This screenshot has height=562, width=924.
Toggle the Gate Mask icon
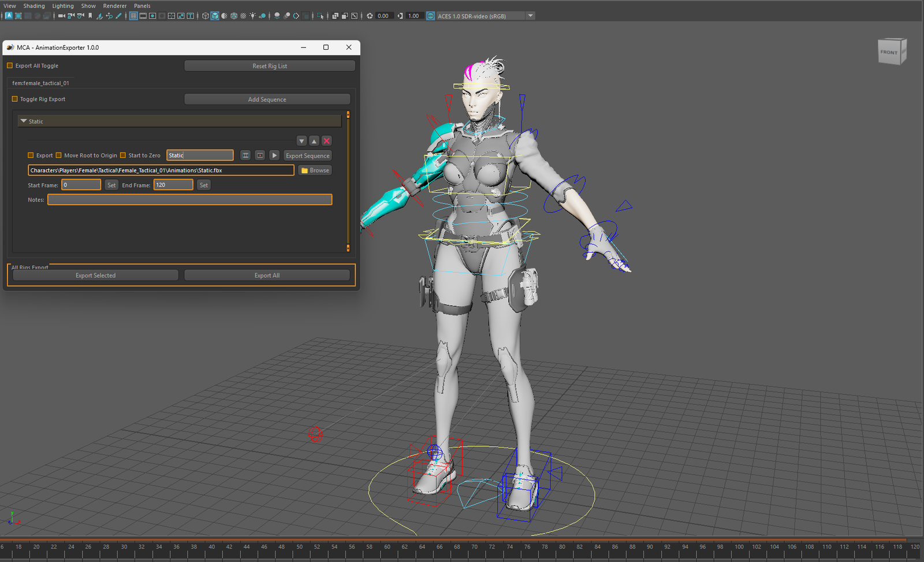click(x=162, y=16)
